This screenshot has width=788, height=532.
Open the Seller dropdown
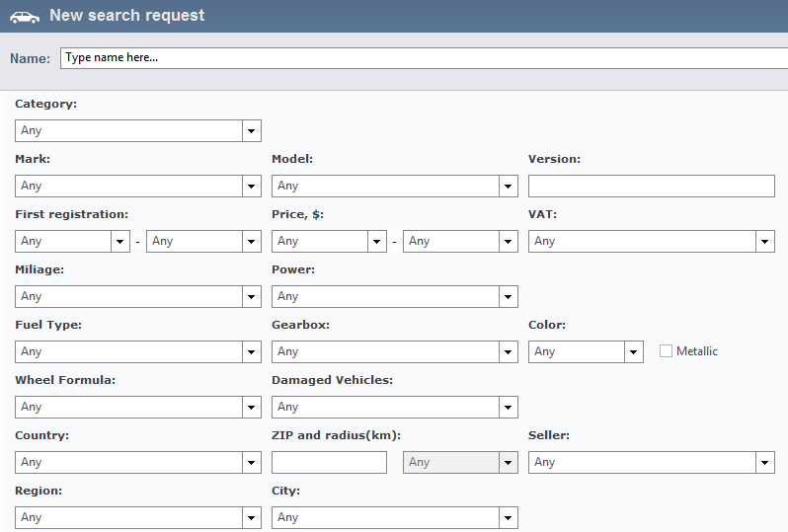click(652, 462)
